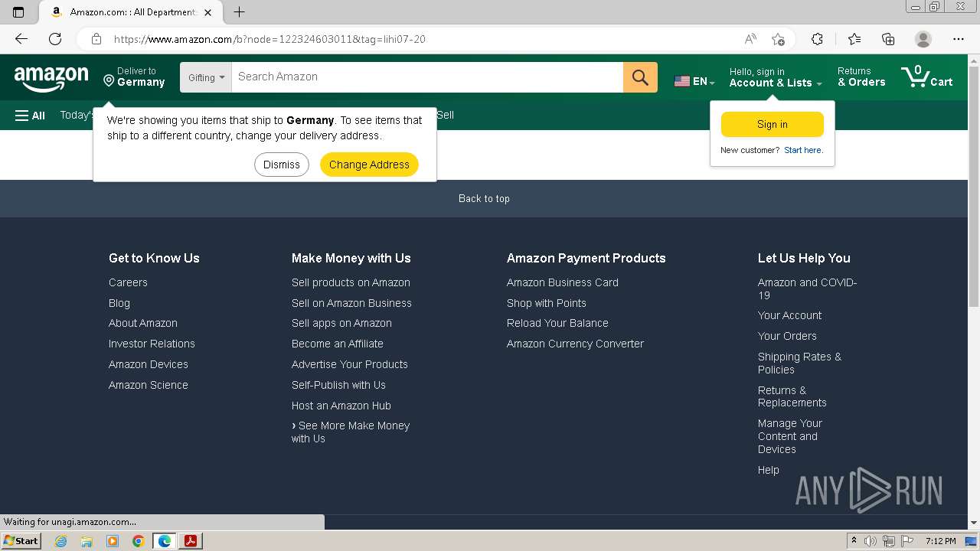This screenshot has width=980, height=551.
Task: Click Self-Publish with Us
Action: (x=338, y=385)
